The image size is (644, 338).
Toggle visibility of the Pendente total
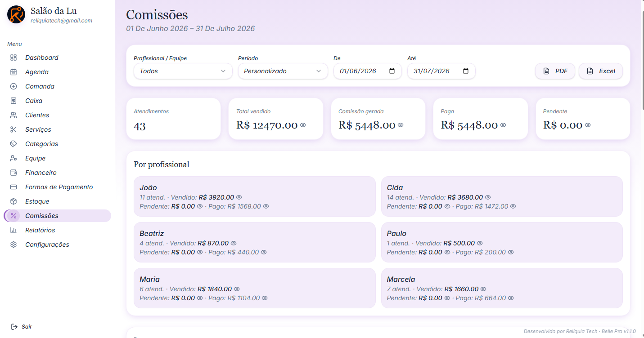pos(588,125)
